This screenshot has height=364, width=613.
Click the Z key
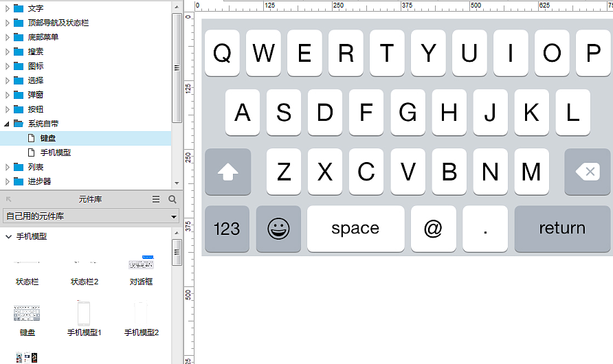click(x=284, y=172)
